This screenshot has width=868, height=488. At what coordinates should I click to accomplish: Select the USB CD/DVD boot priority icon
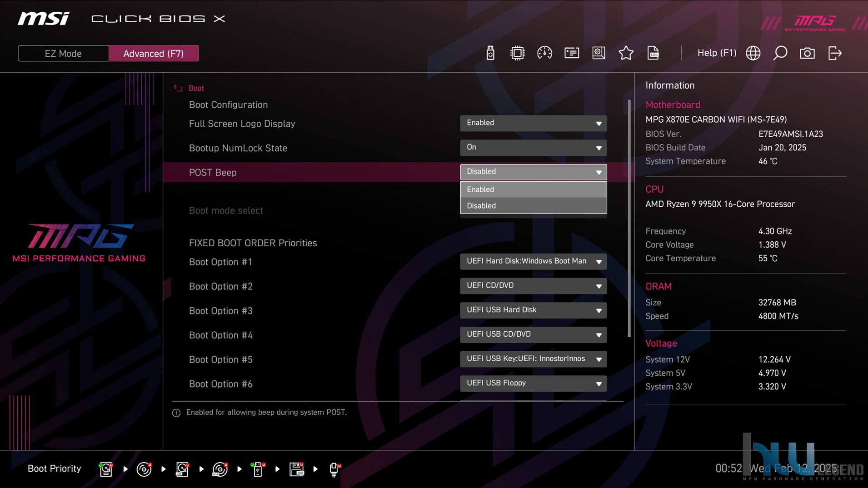coord(220,469)
